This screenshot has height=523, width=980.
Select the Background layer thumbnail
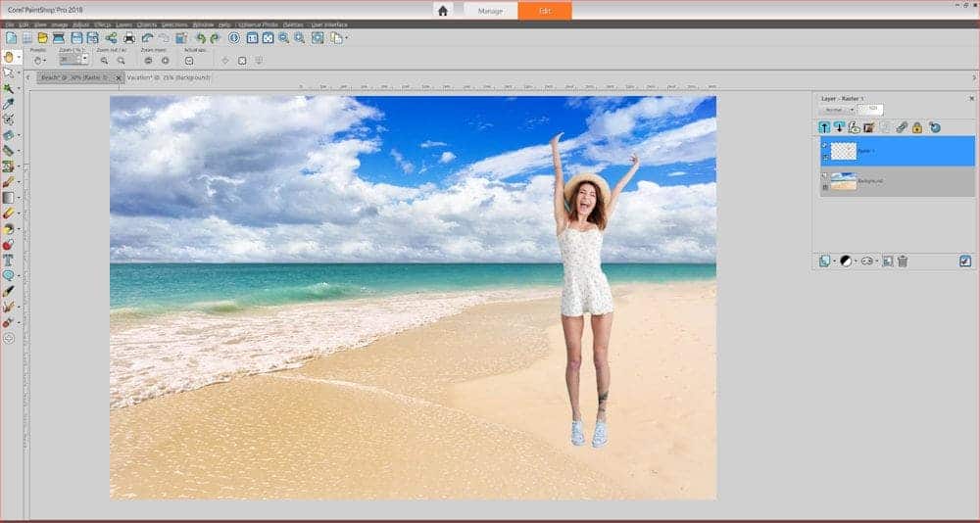843,181
